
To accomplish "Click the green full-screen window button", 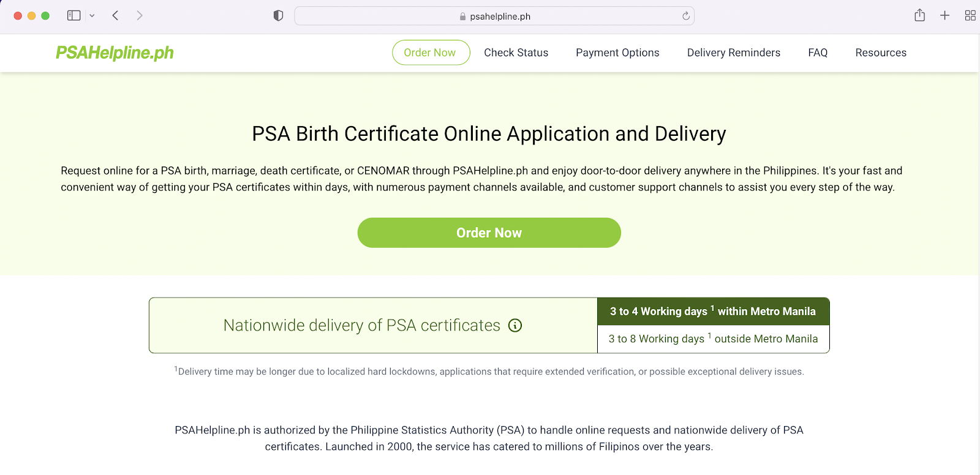I will (45, 16).
